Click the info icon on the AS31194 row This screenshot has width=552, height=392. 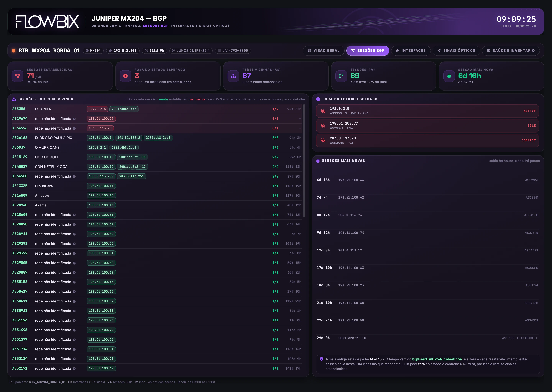pyautogui.click(x=74, y=321)
